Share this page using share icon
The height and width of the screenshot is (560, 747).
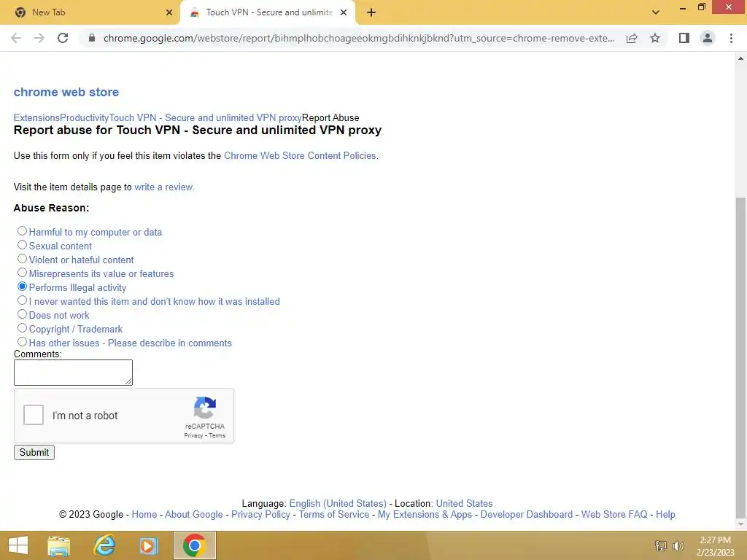(632, 38)
